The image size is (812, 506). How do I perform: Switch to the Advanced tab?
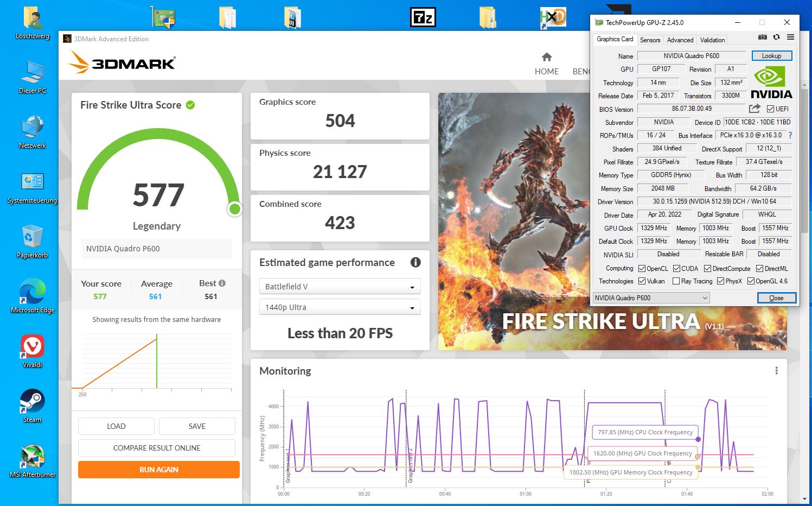pyautogui.click(x=680, y=40)
